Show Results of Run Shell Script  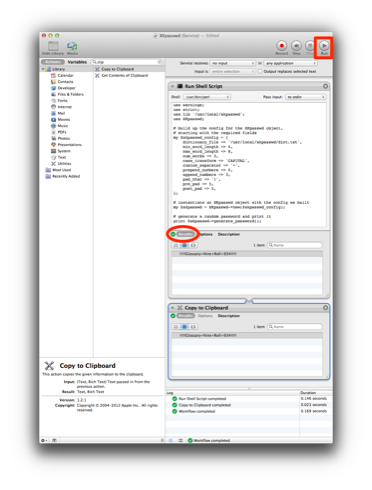click(x=185, y=234)
